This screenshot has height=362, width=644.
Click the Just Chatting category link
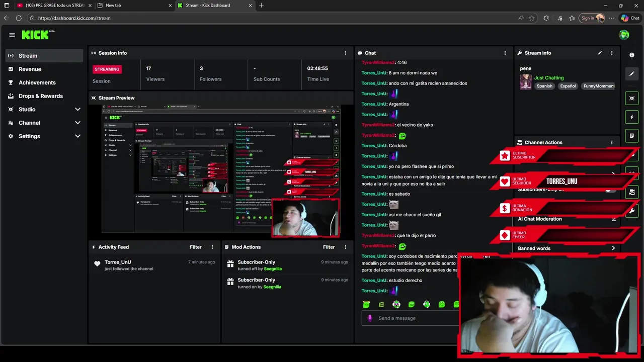[x=549, y=78]
